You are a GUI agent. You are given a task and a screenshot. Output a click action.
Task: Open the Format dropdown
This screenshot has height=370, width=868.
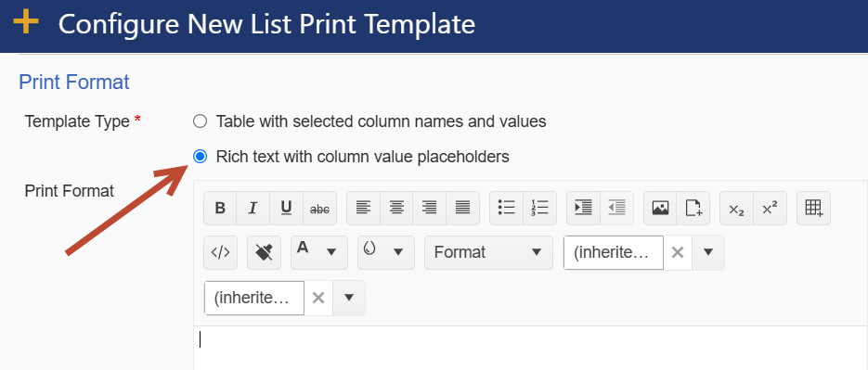point(488,253)
